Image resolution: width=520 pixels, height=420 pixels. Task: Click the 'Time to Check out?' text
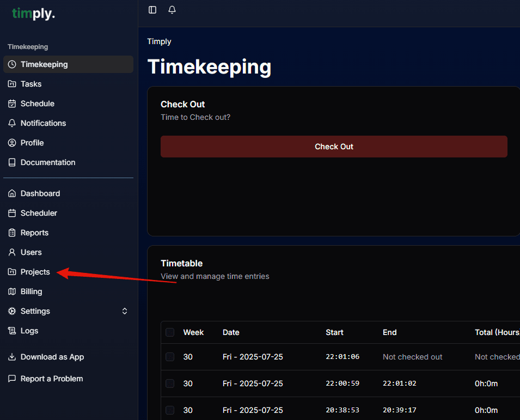[x=195, y=117]
